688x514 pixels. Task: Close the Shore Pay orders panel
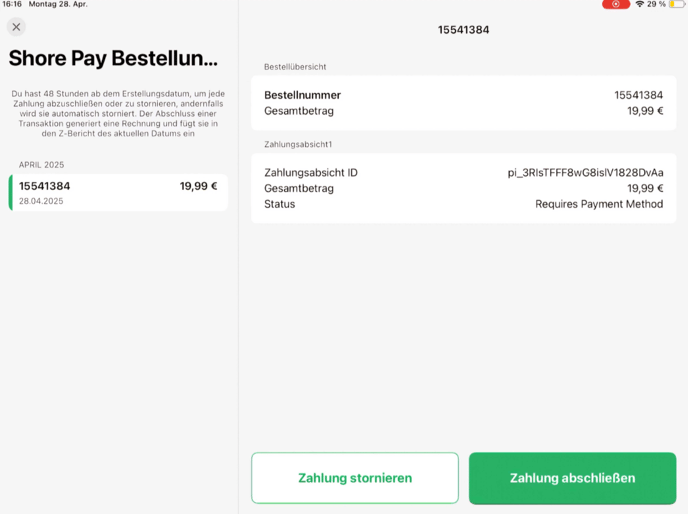coord(16,27)
